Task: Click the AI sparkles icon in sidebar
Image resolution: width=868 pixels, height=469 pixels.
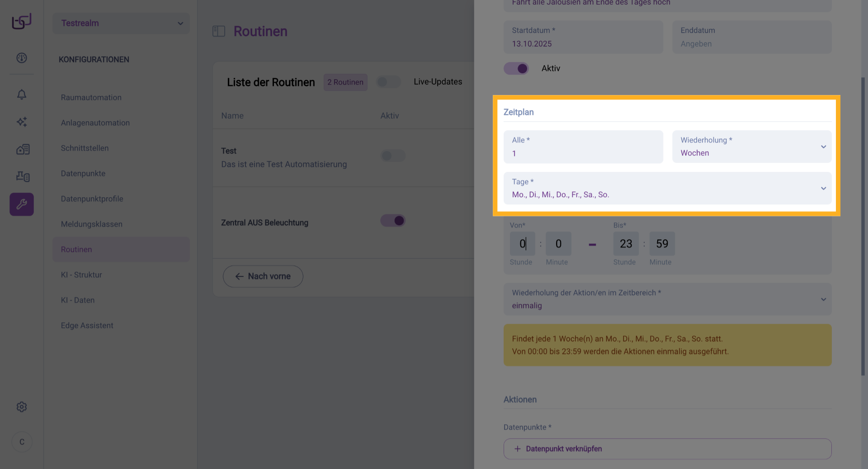Action: pos(22,122)
